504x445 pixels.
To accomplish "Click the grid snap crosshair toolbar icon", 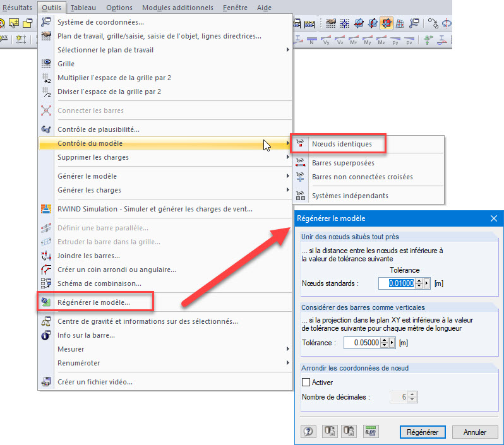I will click(x=345, y=23).
